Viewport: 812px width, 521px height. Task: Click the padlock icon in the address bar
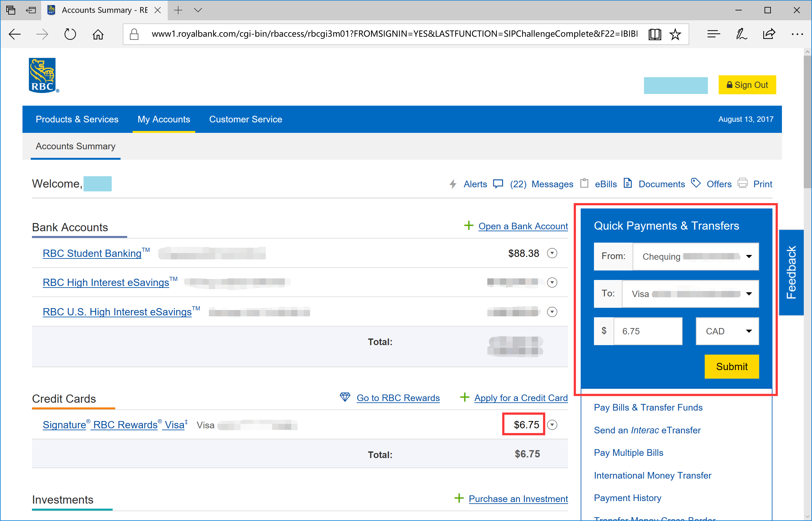(x=134, y=34)
